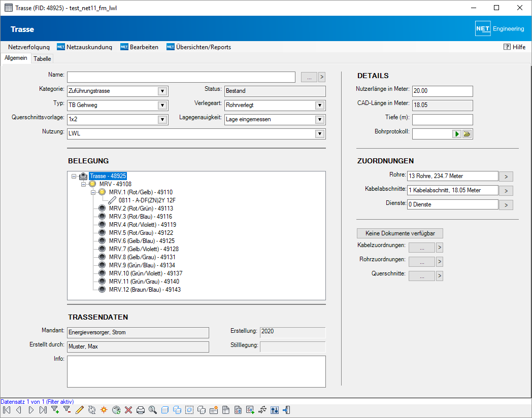This screenshot has height=418, width=532.
Task: Open the Hilfe menu
Action: (515, 47)
